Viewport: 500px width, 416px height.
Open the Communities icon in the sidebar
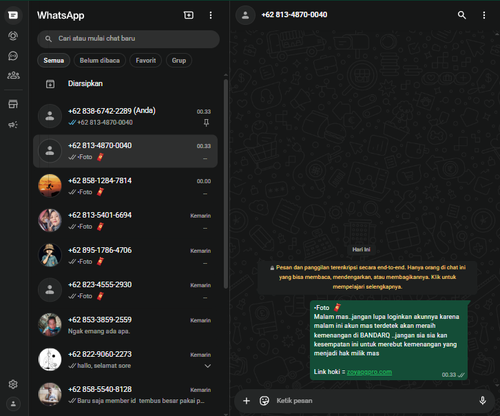coord(13,75)
